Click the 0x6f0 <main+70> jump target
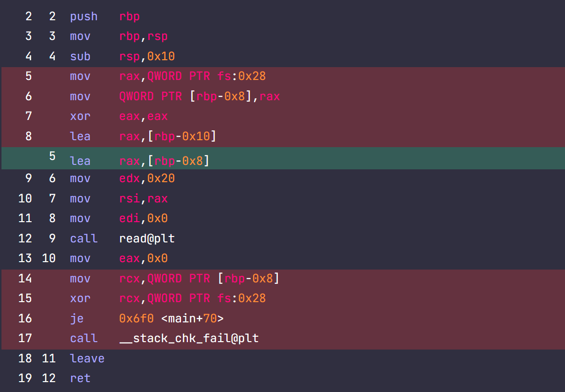 171,318
